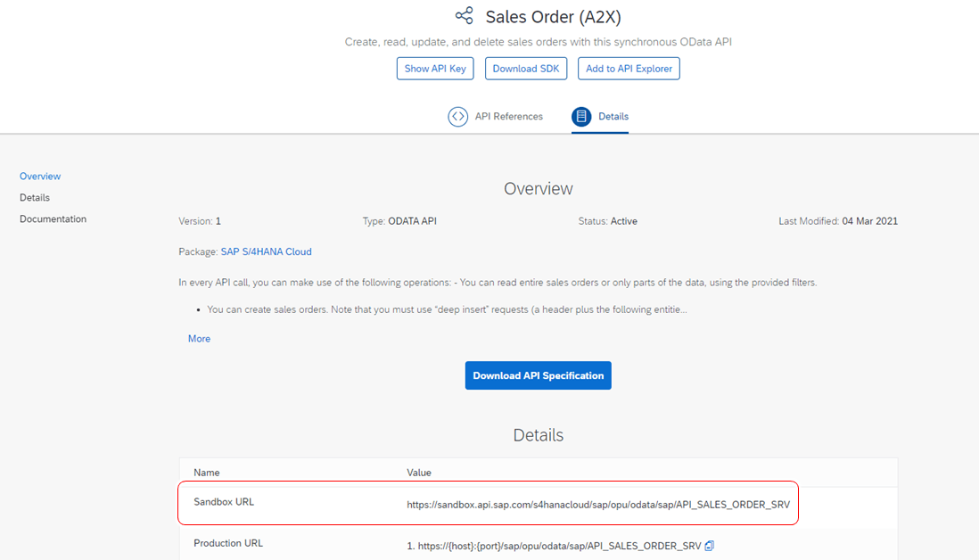Image resolution: width=979 pixels, height=560 pixels.
Task: Select the Details tab label
Action: click(613, 117)
